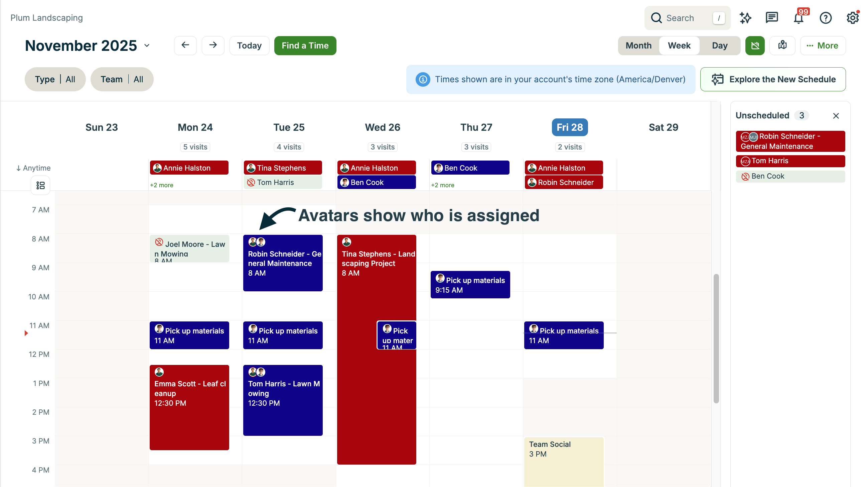The image size is (868, 487).
Task: Open the AI assistant sparkles icon
Action: coord(745,18)
